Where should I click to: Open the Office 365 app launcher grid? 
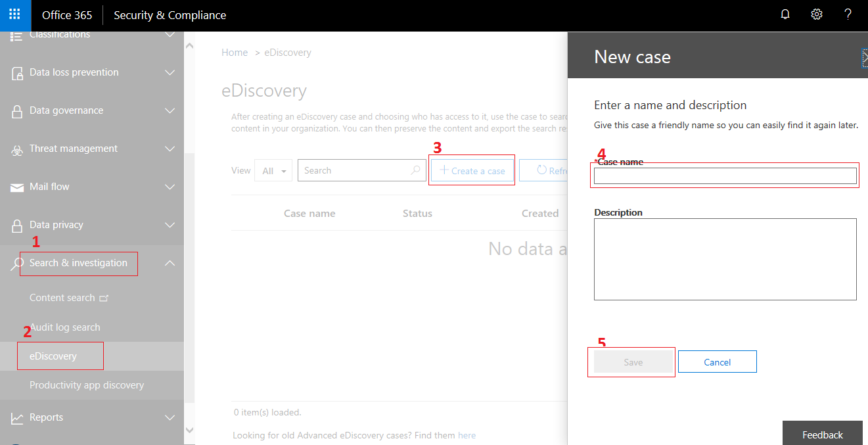[14, 15]
